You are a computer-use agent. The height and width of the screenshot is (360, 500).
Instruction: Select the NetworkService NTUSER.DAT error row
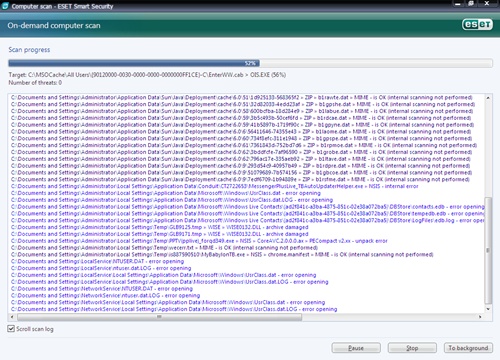coord(102,289)
